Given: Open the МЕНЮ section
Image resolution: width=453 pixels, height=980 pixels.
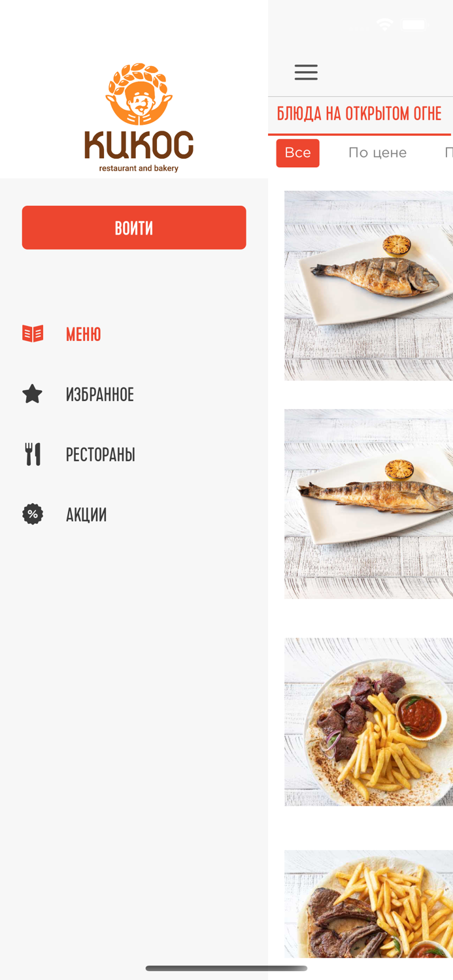Looking at the screenshot, I should [x=83, y=335].
